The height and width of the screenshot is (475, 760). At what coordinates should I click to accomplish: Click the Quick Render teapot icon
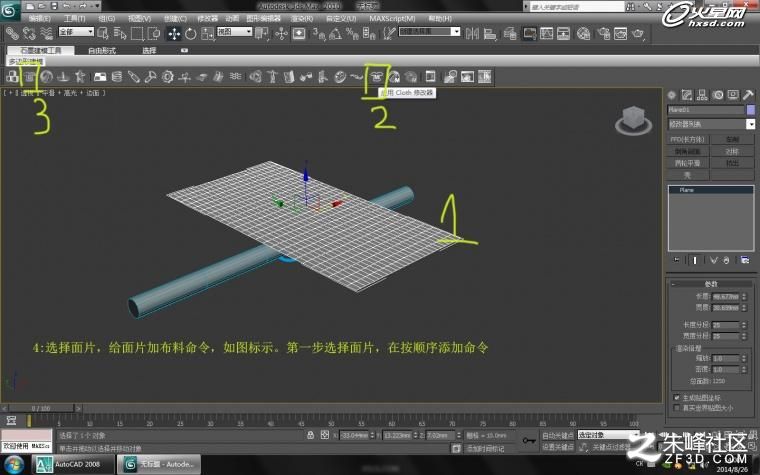coord(638,33)
